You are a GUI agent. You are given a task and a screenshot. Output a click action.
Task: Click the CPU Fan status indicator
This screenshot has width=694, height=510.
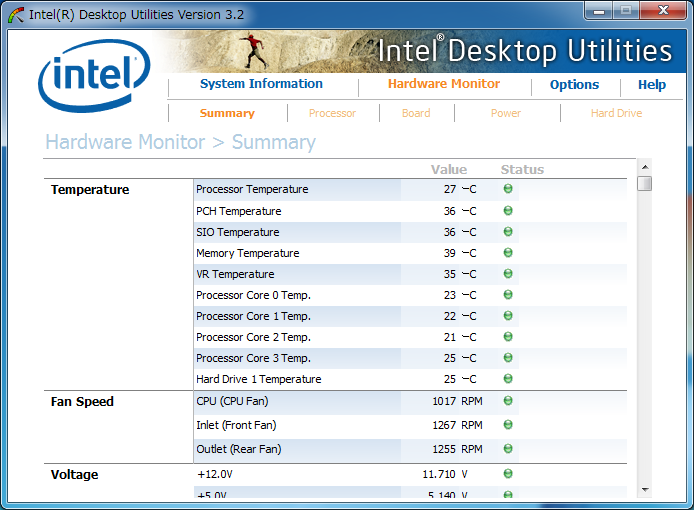click(x=508, y=401)
